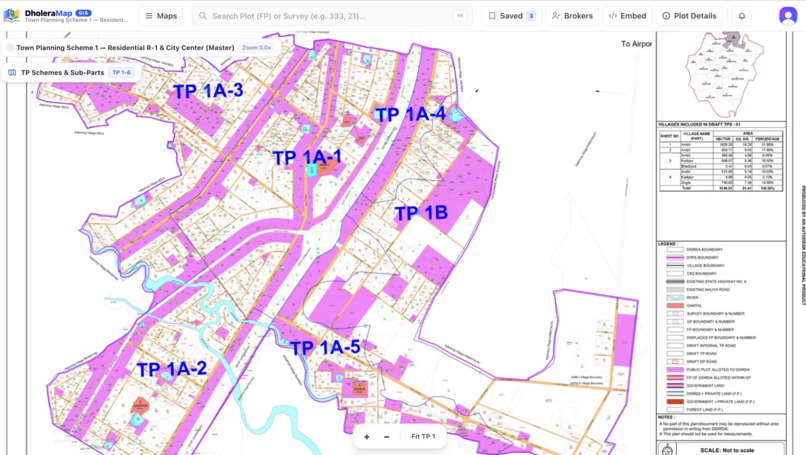
Task: Select the TP 1A-4 zone label
Action: pyautogui.click(x=410, y=114)
